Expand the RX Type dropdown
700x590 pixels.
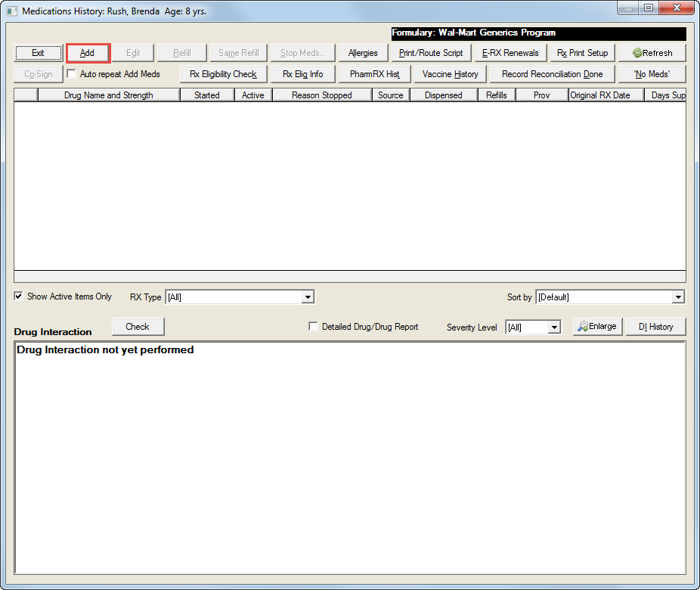pyautogui.click(x=308, y=297)
